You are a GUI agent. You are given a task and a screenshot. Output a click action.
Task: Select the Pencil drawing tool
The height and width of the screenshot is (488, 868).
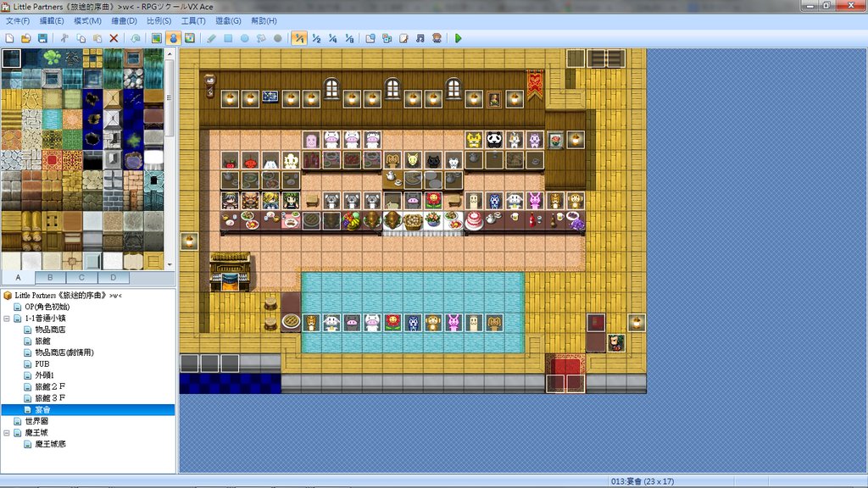click(x=211, y=38)
